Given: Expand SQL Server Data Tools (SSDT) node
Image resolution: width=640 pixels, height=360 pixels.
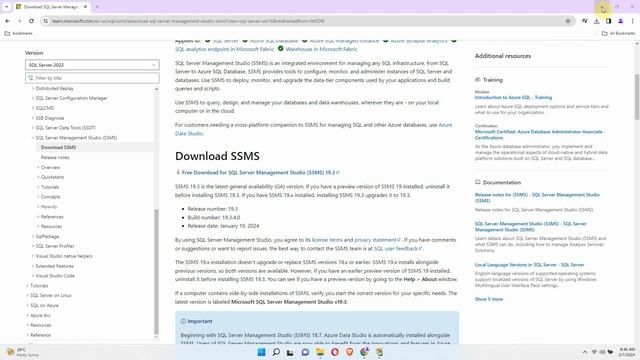Looking at the screenshot, I should coord(33,128).
